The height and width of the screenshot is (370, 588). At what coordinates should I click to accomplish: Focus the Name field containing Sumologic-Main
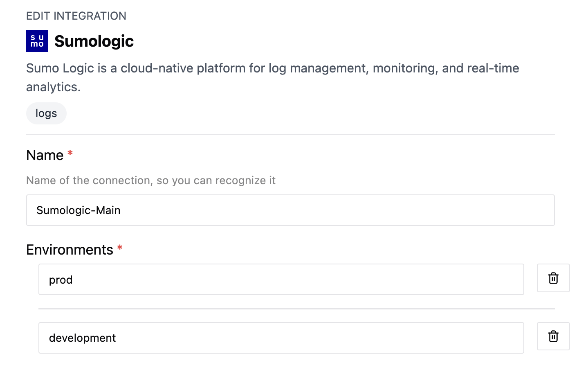290,210
